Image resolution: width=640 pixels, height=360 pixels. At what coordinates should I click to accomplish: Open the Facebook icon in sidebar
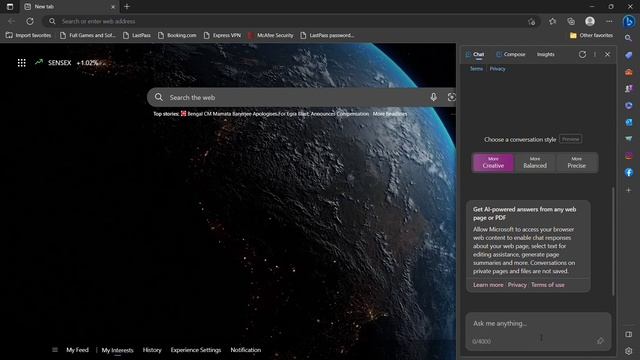pos(629,172)
